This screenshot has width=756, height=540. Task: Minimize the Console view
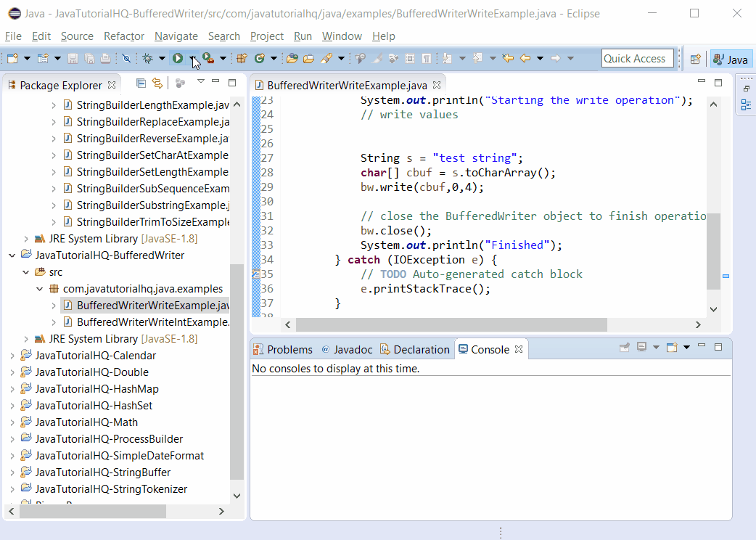[701, 347]
